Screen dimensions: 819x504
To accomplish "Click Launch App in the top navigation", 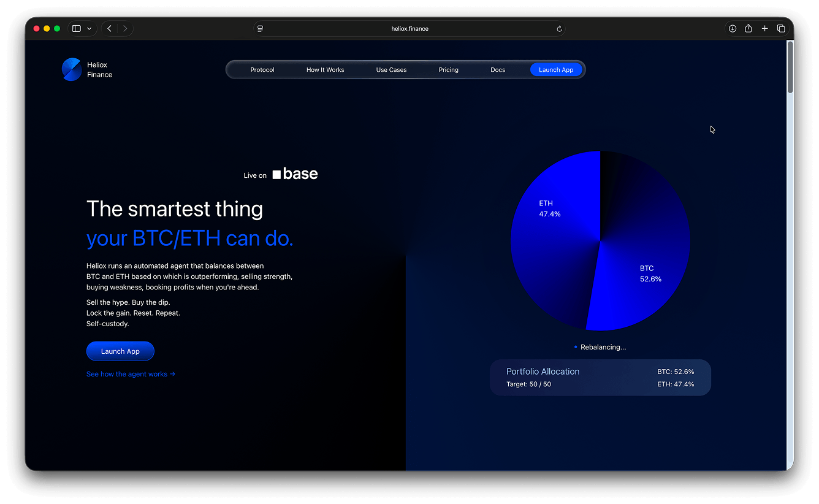I will click(556, 70).
